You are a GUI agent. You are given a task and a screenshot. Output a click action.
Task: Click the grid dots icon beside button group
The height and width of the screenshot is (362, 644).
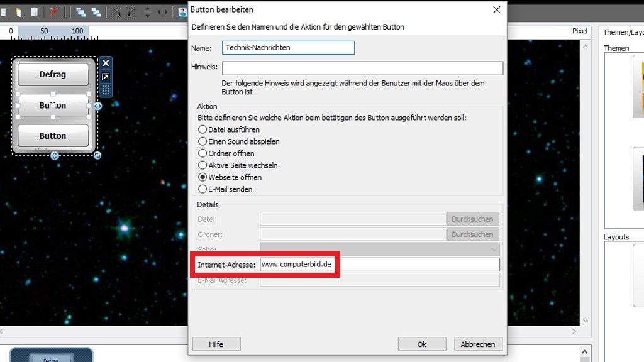(x=106, y=90)
